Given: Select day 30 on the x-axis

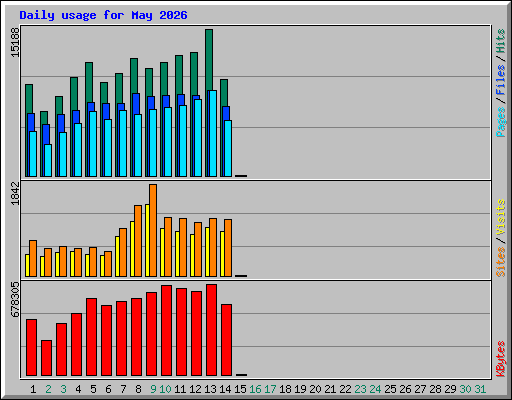Looking at the screenshot, I should click(x=465, y=389).
